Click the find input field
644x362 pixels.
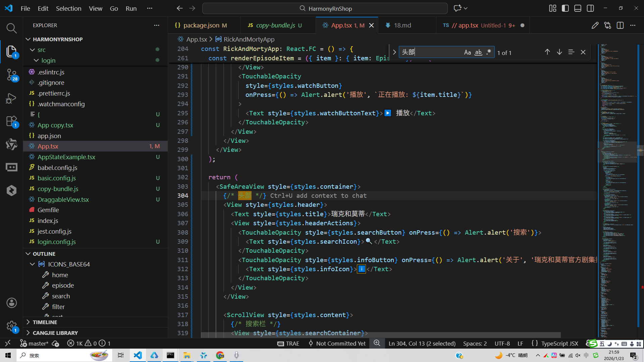(430, 52)
